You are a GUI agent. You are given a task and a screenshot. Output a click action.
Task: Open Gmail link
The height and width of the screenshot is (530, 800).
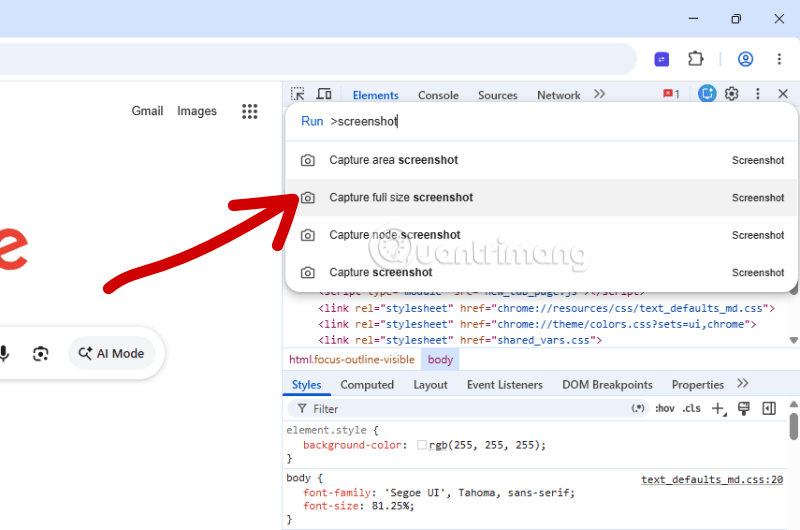[147, 111]
